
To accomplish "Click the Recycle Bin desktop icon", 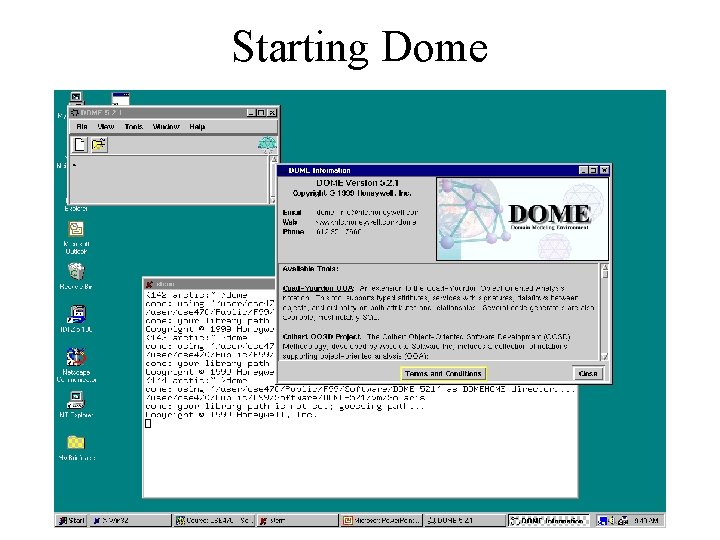I will click(76, 276).
